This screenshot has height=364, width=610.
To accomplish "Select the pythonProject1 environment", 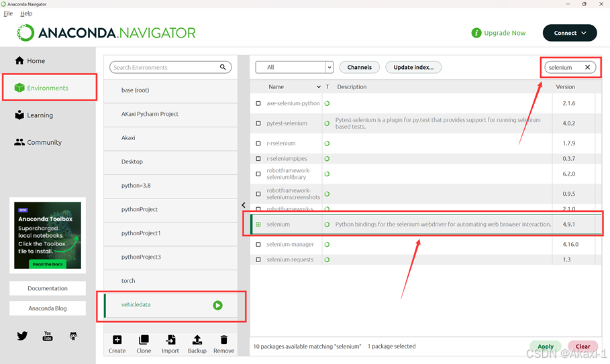I will point(170,233).
